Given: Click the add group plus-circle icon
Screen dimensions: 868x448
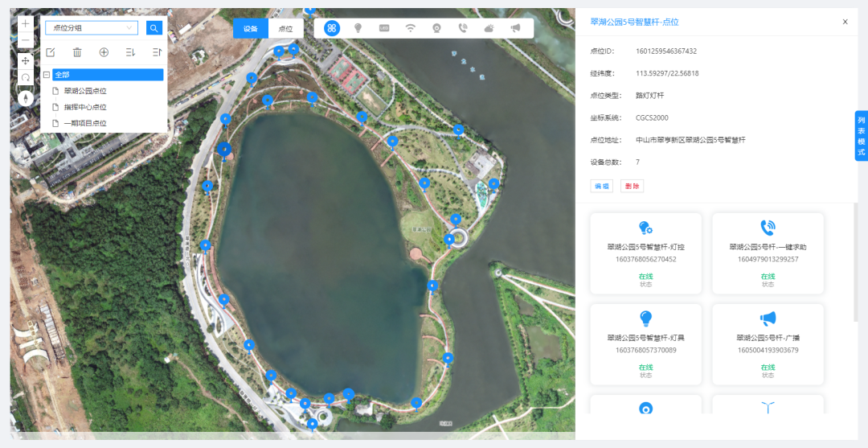Looking at the screenshot, I should pyautogui.click(x=104, y=52).
